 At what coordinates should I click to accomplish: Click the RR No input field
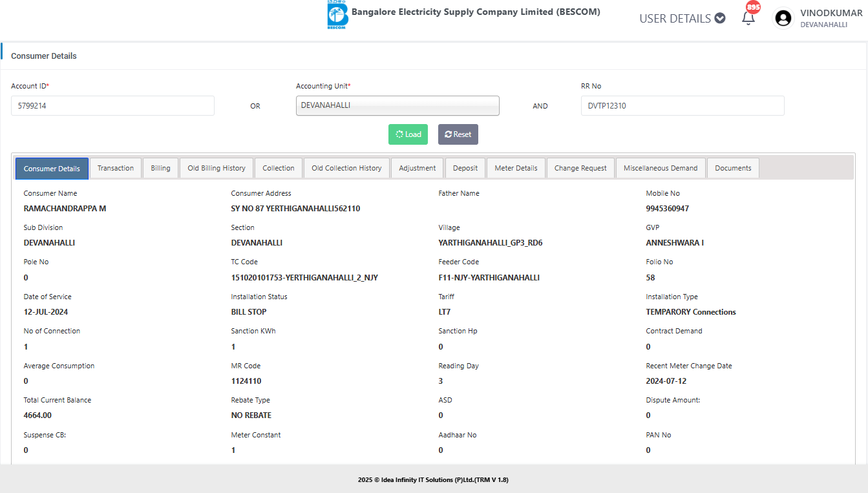[x=683, y=106]
